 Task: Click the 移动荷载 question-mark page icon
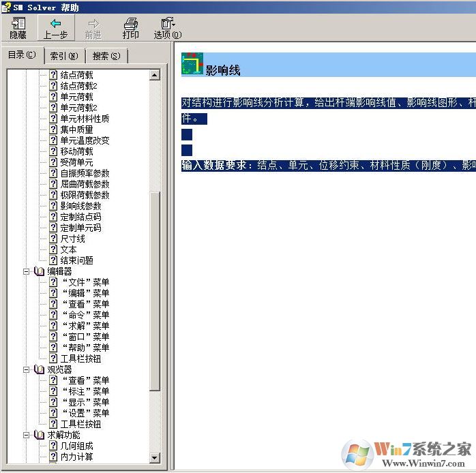[53, 151]
